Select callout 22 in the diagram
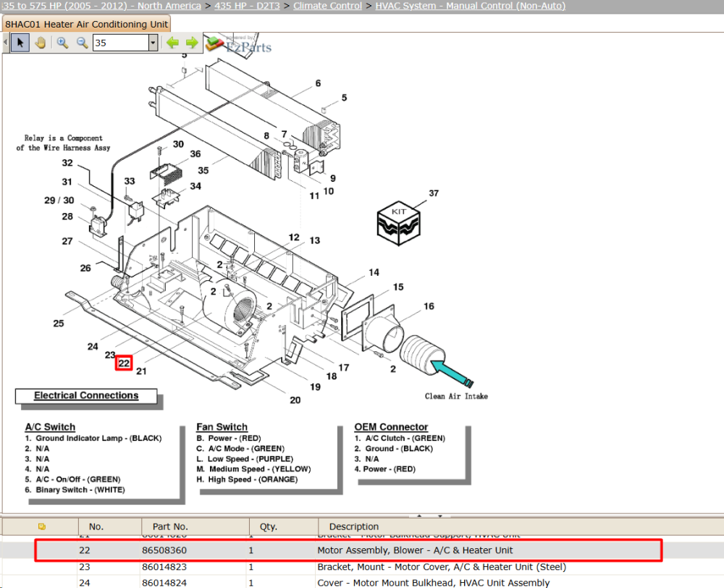The height and width of the screenshot is (588, 724). 124,363
